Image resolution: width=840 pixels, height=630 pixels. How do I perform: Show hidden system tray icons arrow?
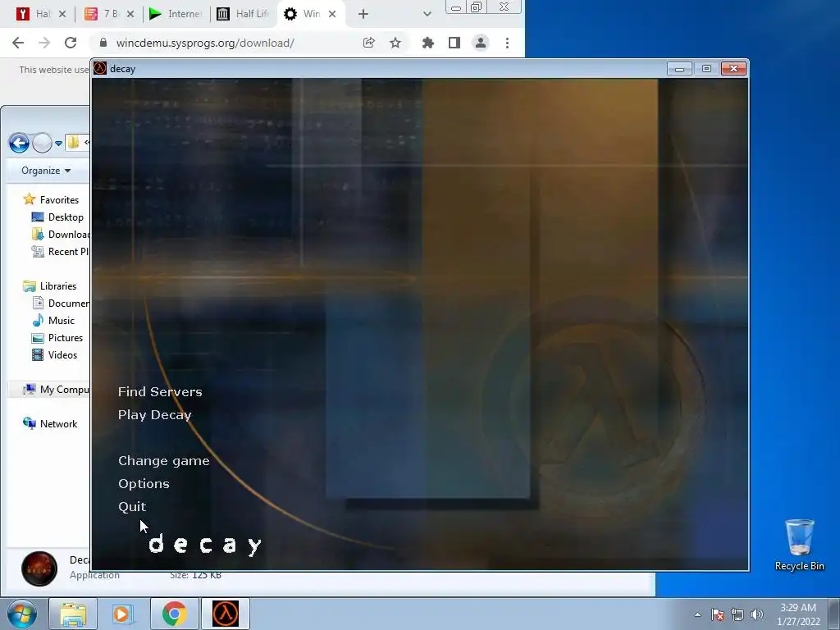697,614
